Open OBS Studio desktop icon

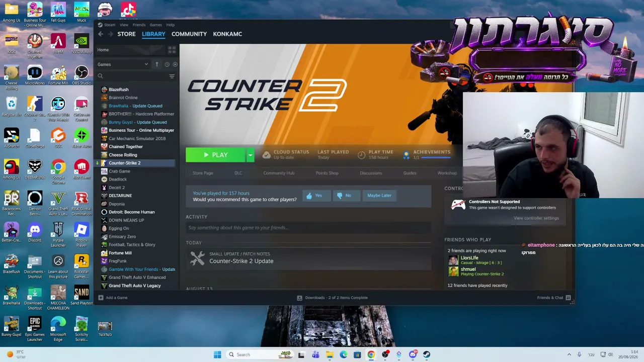click(82, 75)
